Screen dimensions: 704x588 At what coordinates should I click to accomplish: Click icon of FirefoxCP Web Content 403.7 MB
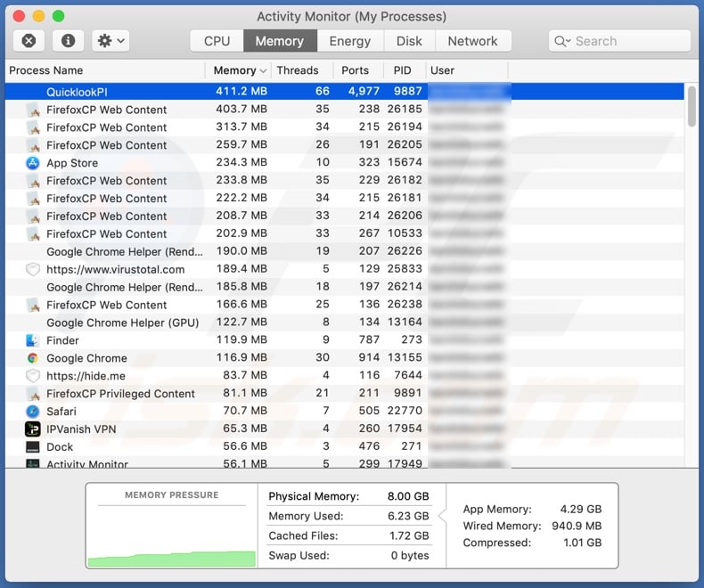pyautogui.click(x=33, y=110)
